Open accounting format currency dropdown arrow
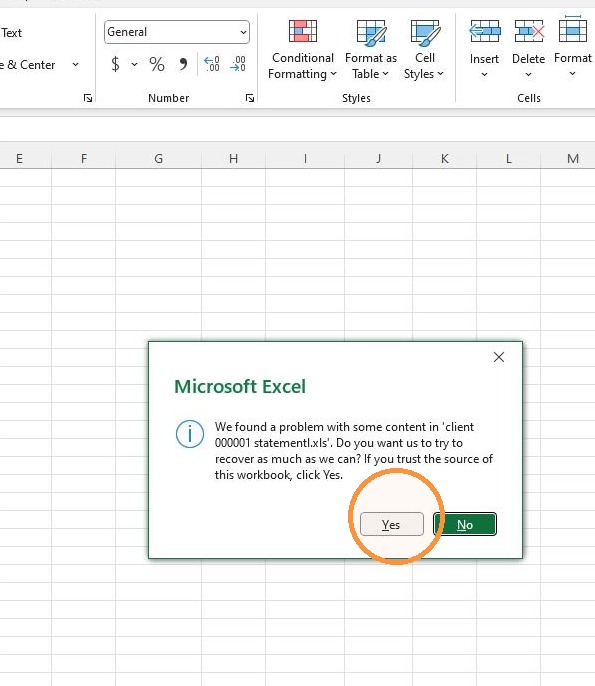 click(134, 64)
